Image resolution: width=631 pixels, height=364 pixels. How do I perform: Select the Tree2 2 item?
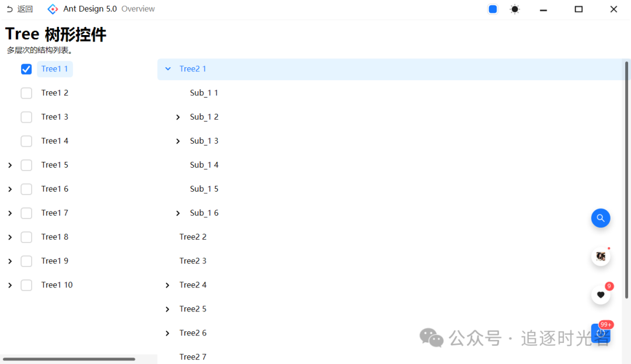click(193, 237)
